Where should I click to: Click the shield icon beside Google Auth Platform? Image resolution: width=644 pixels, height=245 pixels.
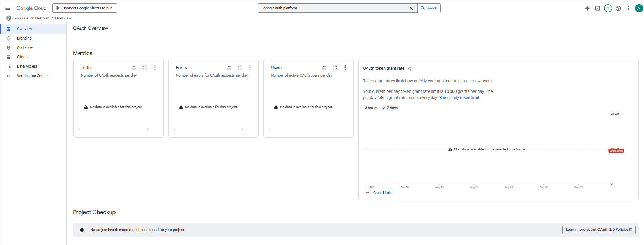pos(9,18)
